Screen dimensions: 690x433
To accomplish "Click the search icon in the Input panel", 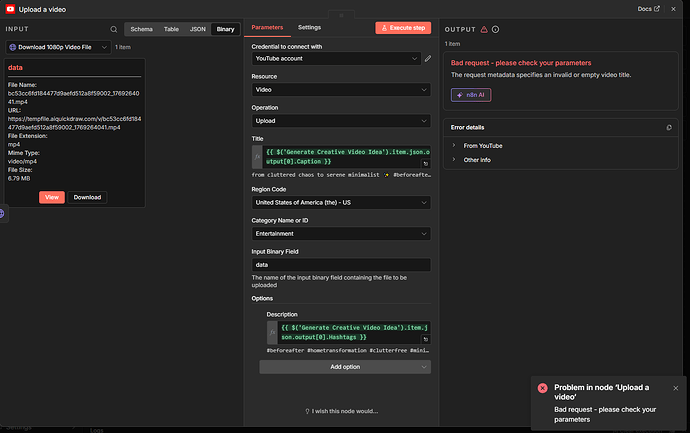I will click(113, 30).
